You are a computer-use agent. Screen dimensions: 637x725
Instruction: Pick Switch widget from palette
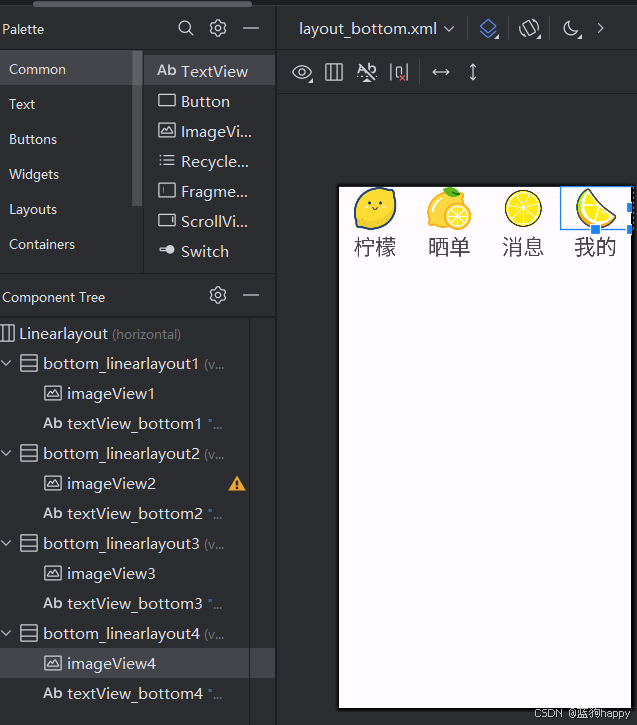(x=209, y=252)
